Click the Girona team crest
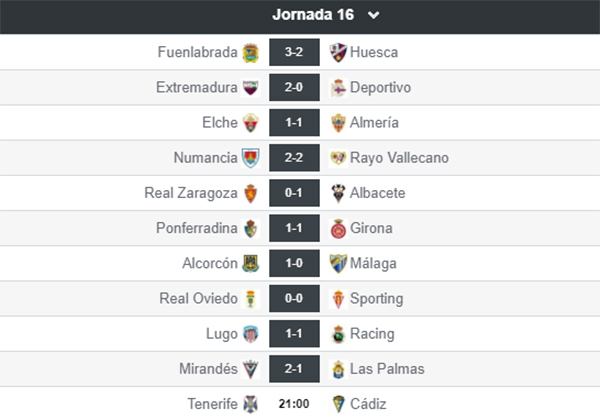The width and height of the screenshot is (600, 420). click(x=338, y=228)
